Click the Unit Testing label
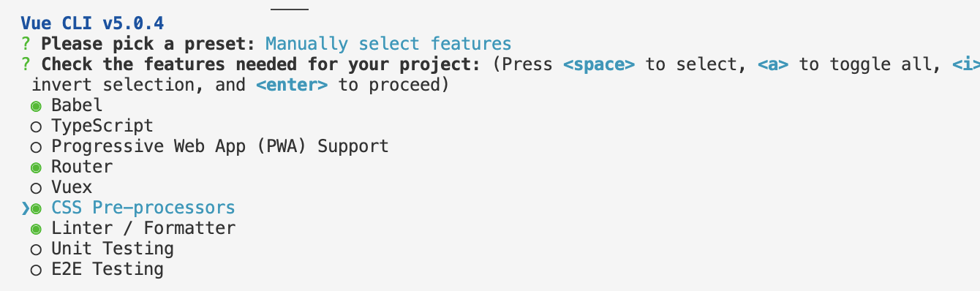Screen dimensions: 980x291 pos(113,249)
